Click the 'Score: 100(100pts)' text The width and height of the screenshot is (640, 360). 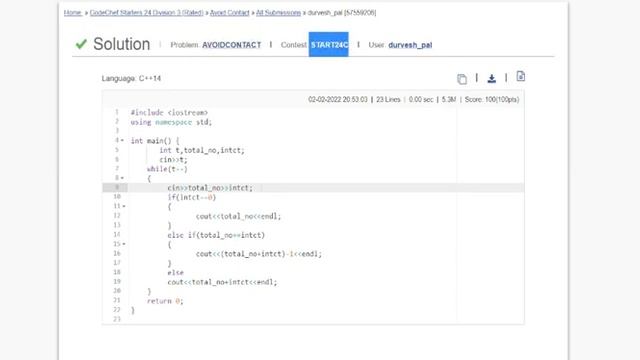(492, 100)
